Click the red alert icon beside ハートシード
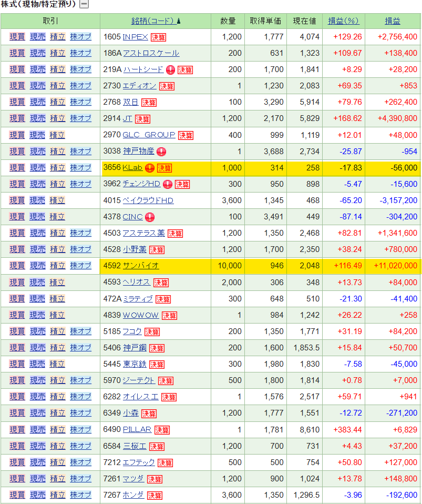This screenshot has width=422, height=504. [x=170, y=70]
